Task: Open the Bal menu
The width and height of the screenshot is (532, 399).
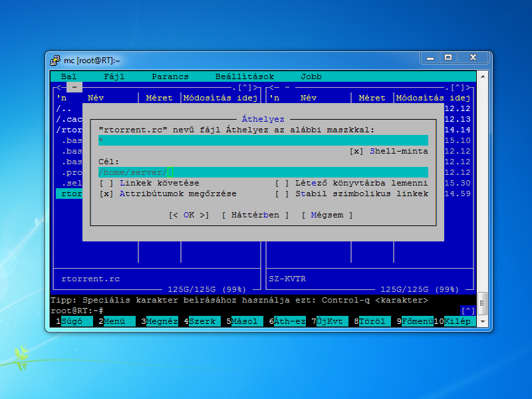Action: pos(69,76)
